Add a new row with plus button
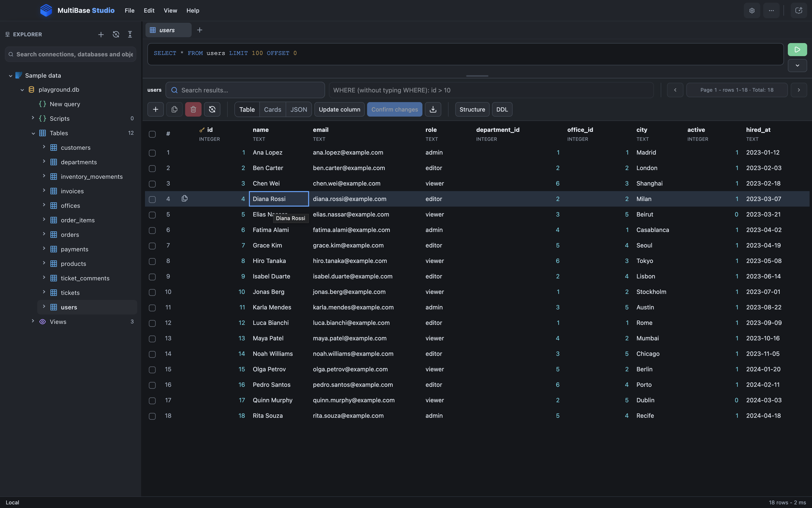 coord(155,110)
